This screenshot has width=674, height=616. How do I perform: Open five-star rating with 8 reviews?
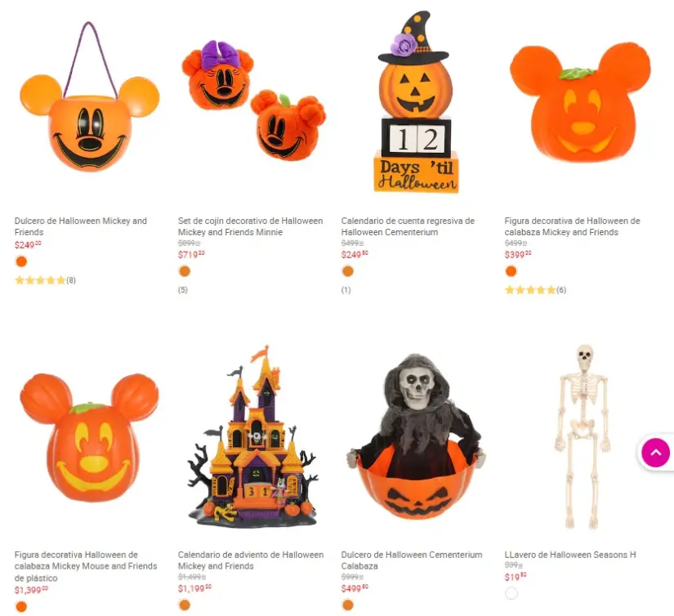pos(45,281)
